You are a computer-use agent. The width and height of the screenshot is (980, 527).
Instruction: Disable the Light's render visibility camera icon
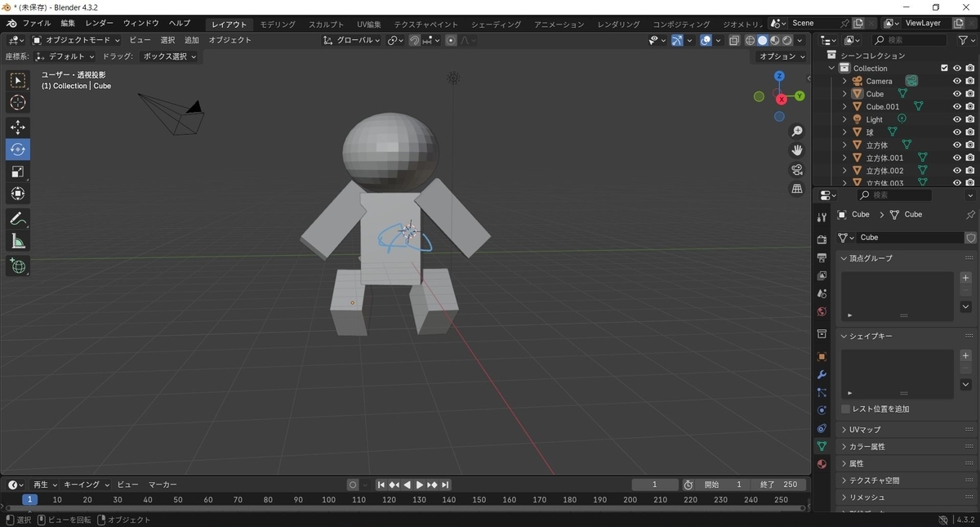[x=970, y=118]
